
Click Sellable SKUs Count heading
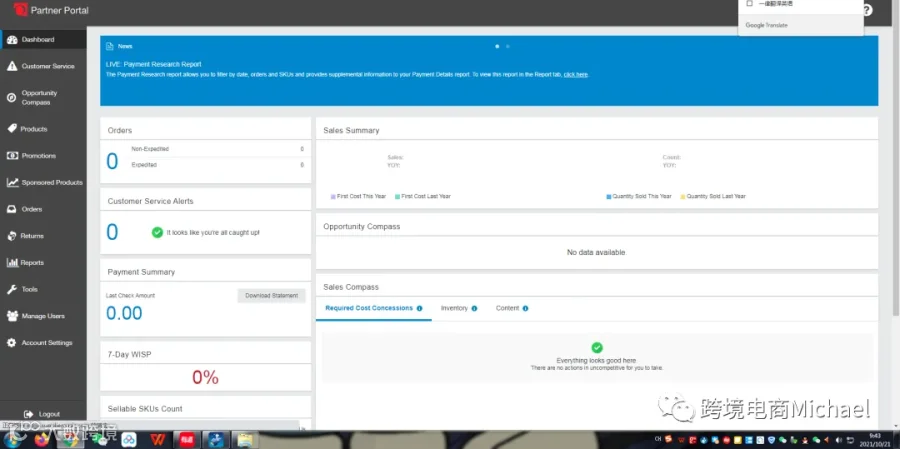[x=145, y=409]
